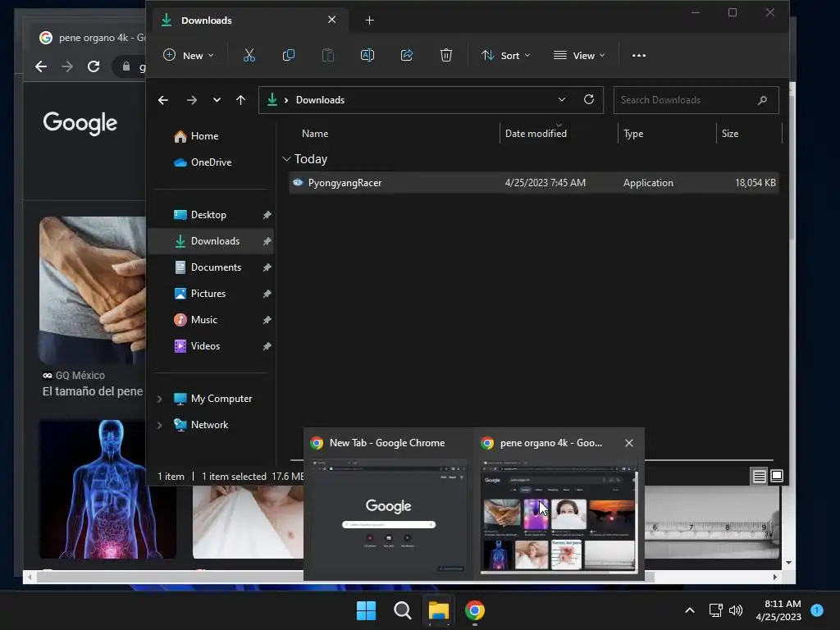This screenshot has height=630, width=840.
Task: Go up one folder level
Action: [x=240, y=99]
